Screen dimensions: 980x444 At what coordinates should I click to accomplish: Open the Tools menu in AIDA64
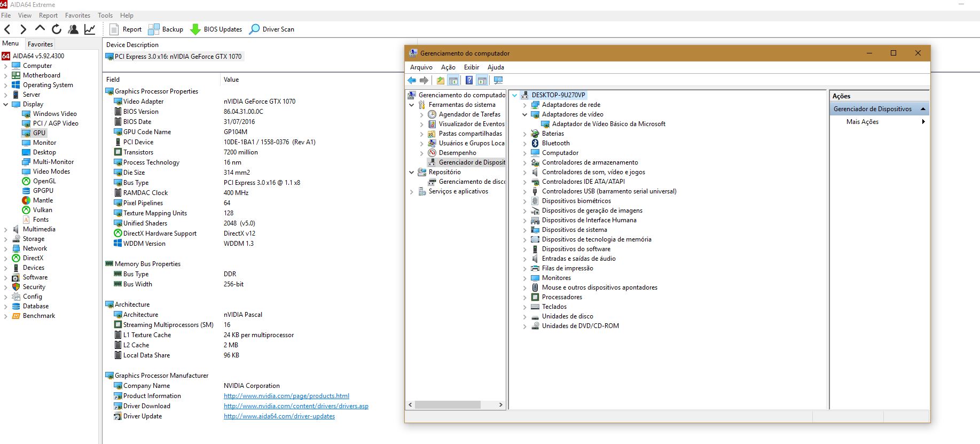pyautogui.click(x=105, y=15)
